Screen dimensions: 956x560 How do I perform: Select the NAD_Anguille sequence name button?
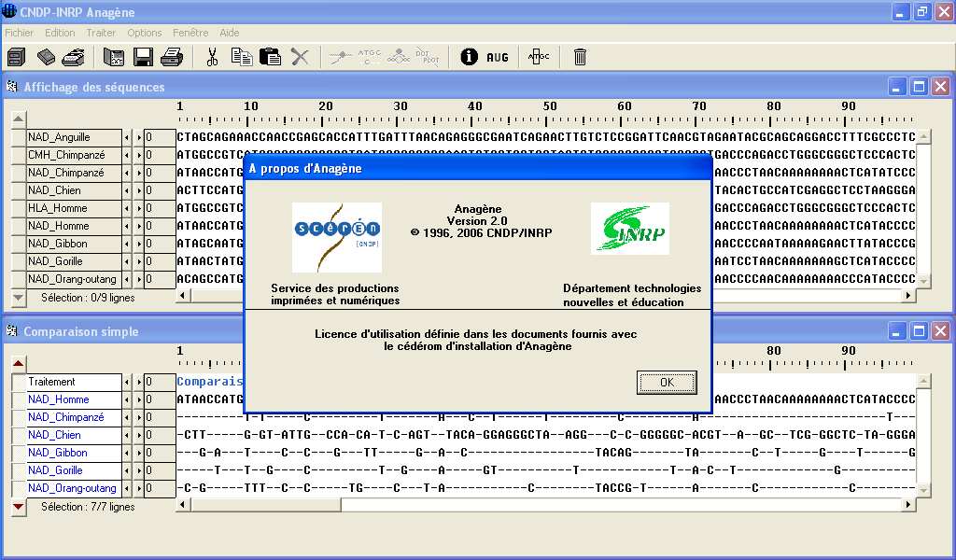pos(75,137)
